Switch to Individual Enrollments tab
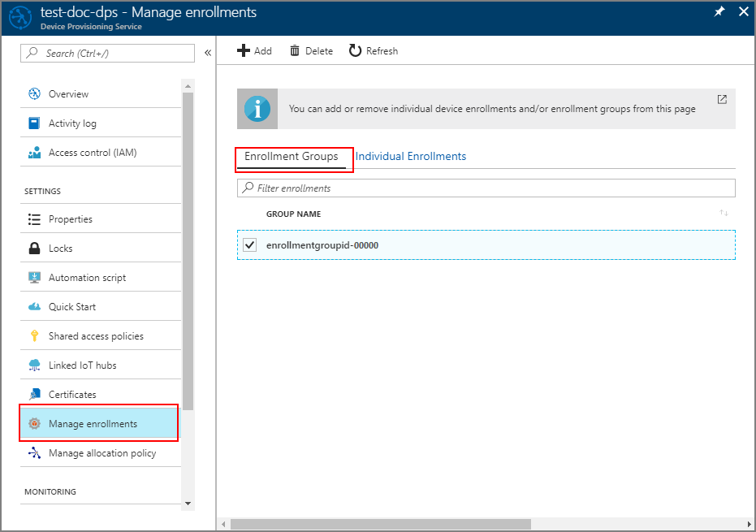This screenshot has width=756, height=532. 411,157
